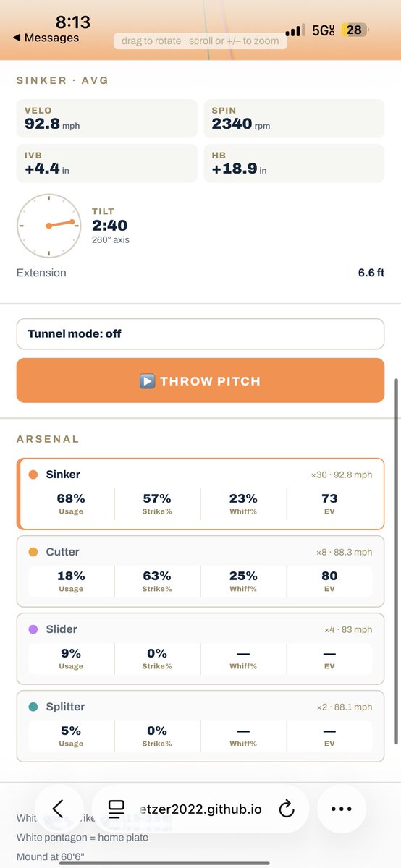
Task: Click the THROW PITCH button
Action: [200, 380]
